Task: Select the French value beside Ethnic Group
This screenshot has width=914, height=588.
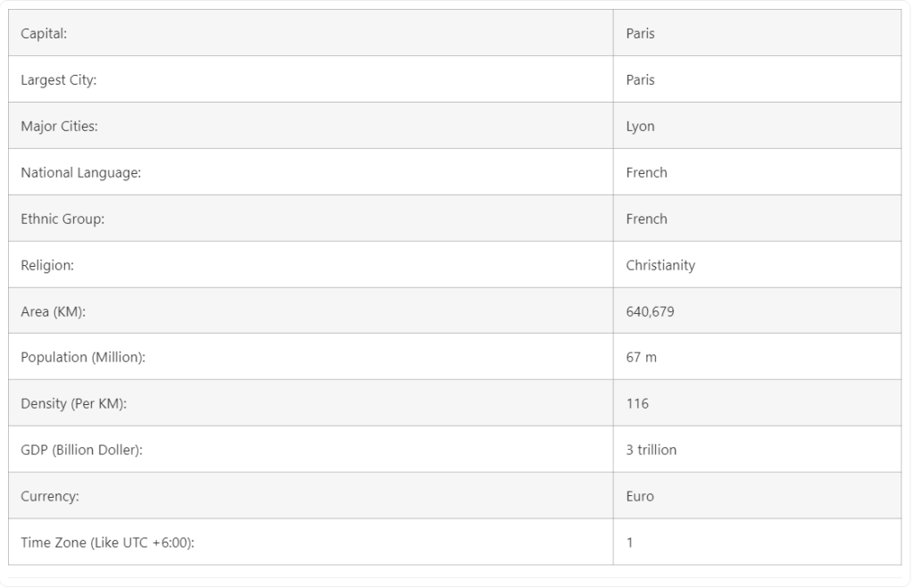Action: [x=646, y=219]
